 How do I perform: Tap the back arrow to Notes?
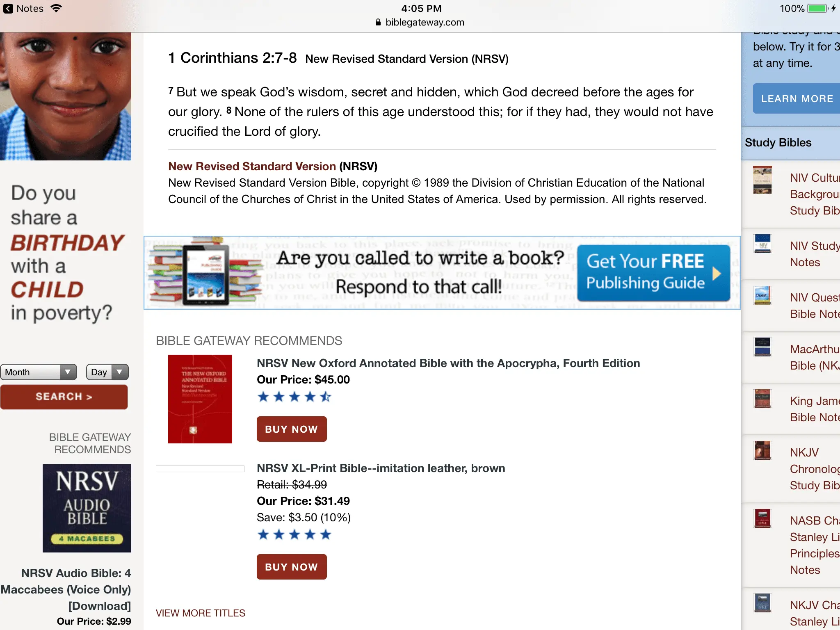(x=8, y=9)
